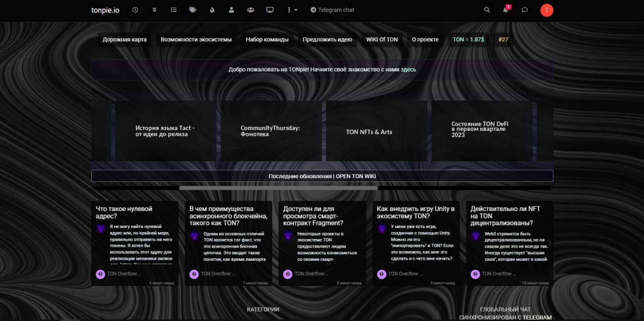Open WIKI Of TON menu item
The width and height of the screenshot is (644, 321).
[x=382, y=40]
